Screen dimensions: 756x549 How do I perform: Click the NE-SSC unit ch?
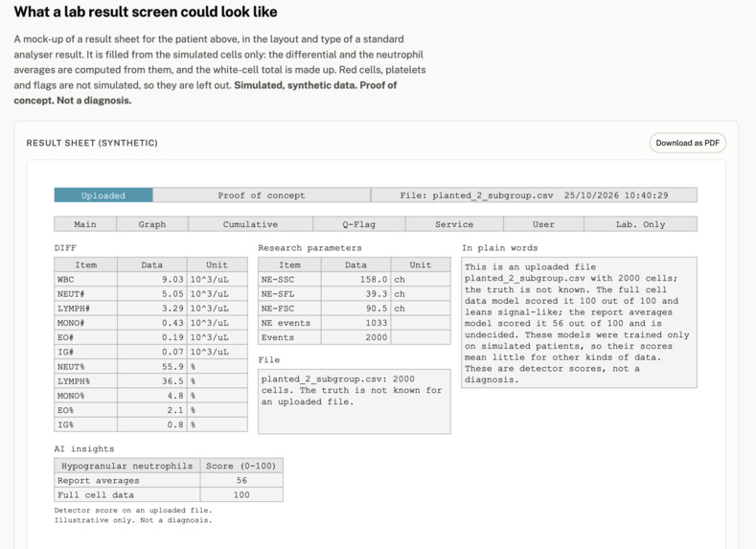(421, 280)
